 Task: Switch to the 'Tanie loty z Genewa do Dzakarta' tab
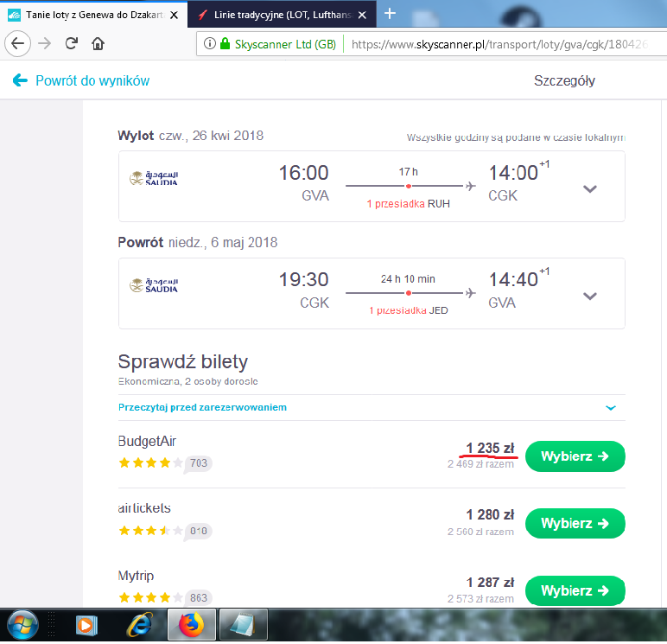coord(93,15)
